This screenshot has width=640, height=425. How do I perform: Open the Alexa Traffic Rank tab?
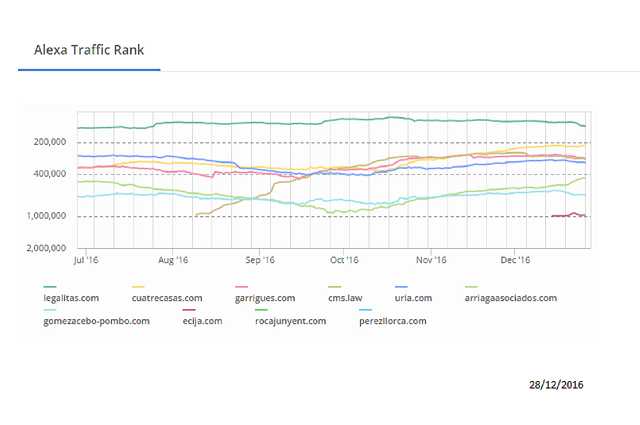tap(89, 50)
